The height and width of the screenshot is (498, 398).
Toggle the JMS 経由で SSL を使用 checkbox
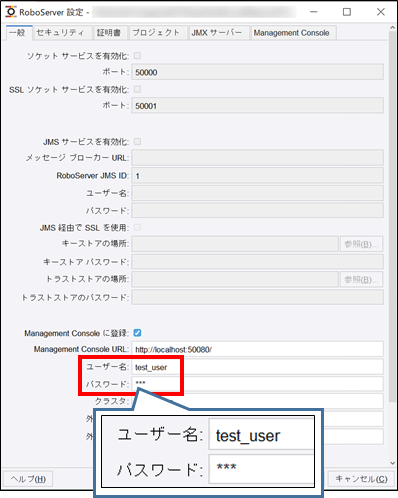(137, 227)
